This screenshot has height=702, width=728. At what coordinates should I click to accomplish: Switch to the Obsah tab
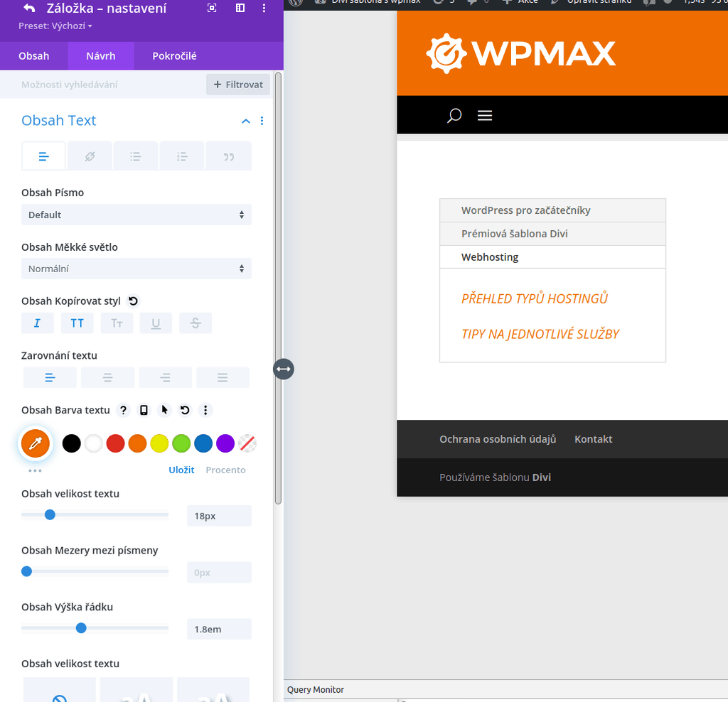34,56
